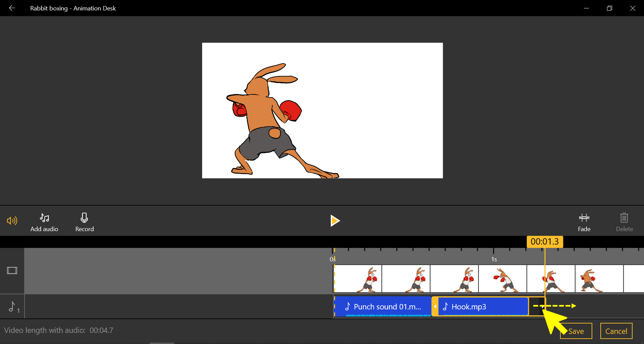Select the third rabbit frame thumbnail
Screen dimensions: 644x344
(x=454, y=279)
